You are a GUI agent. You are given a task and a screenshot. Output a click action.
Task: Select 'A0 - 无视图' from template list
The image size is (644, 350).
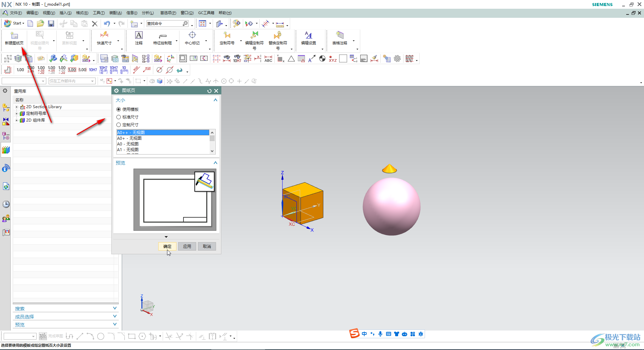tap(128, 144)
